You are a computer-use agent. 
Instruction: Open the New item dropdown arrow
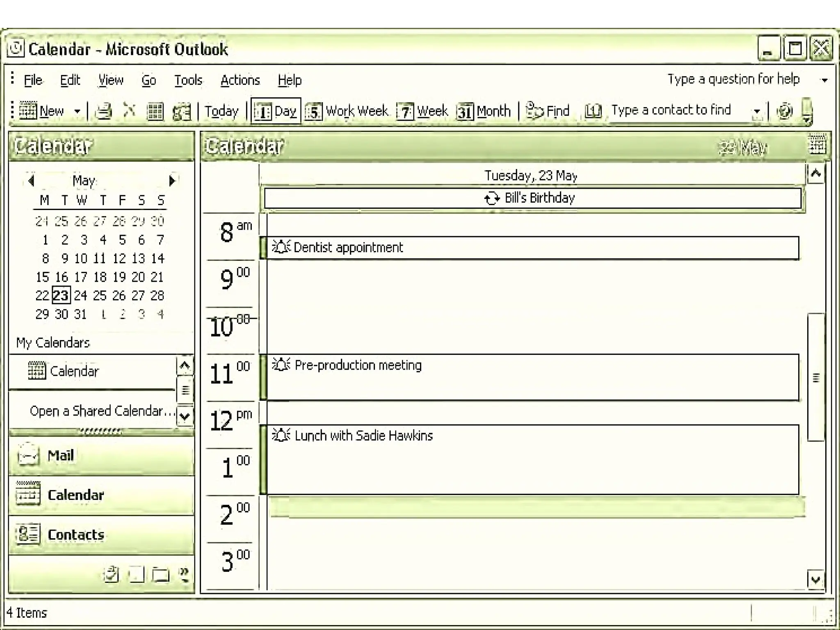[x=77, y=111]
